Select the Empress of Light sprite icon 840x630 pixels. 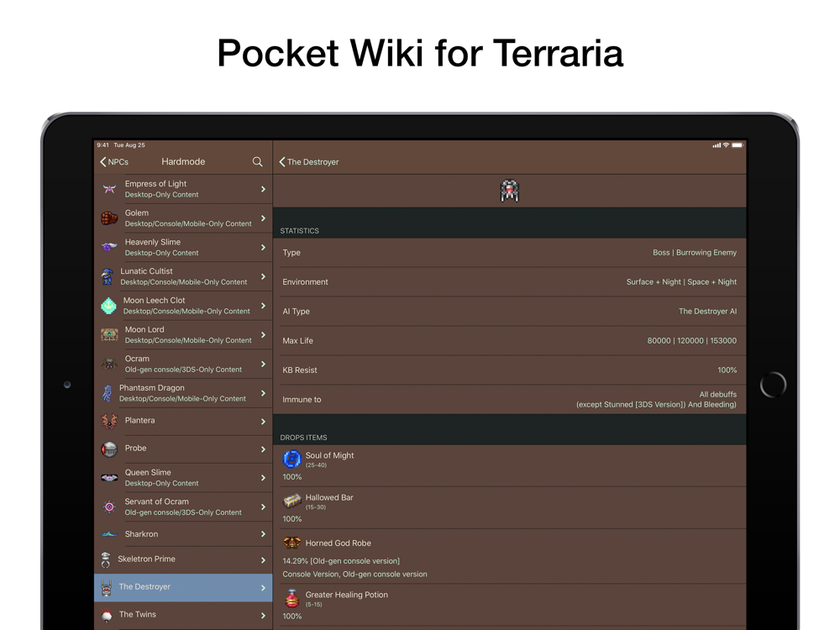click(109, 188)
